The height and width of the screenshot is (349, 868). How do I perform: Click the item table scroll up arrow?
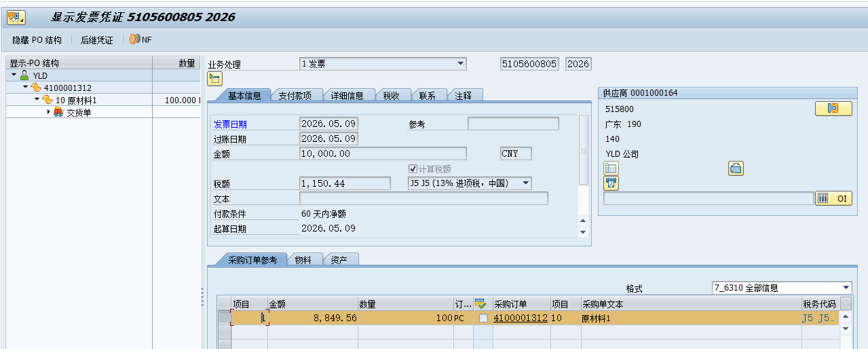846,316
